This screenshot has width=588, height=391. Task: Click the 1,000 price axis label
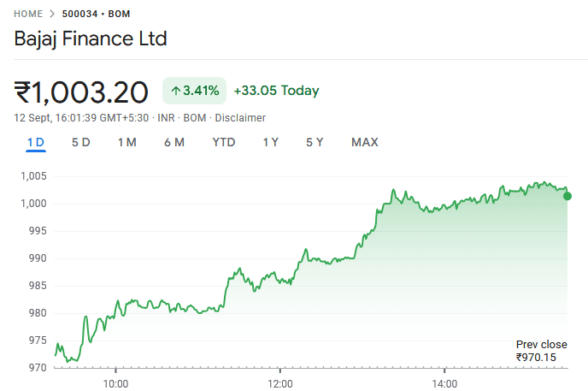tap(33, 204)
